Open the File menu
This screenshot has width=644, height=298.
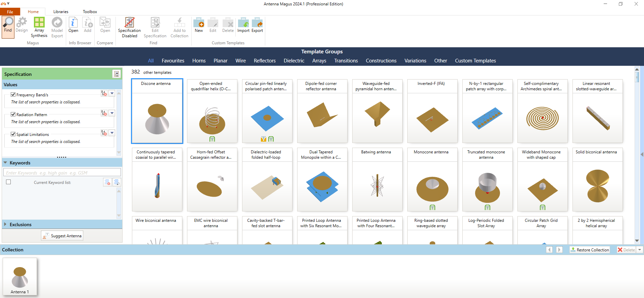click(10, 12)
